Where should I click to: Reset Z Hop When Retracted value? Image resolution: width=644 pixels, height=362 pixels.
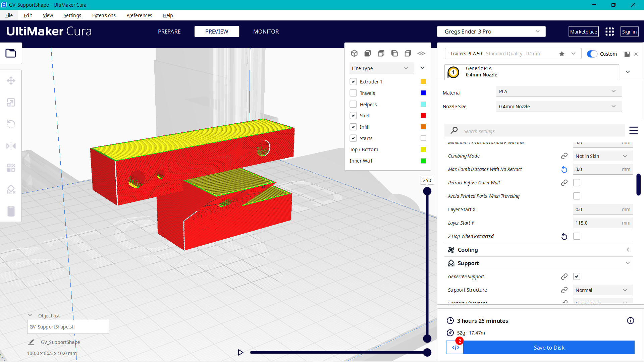click(564, 237)
